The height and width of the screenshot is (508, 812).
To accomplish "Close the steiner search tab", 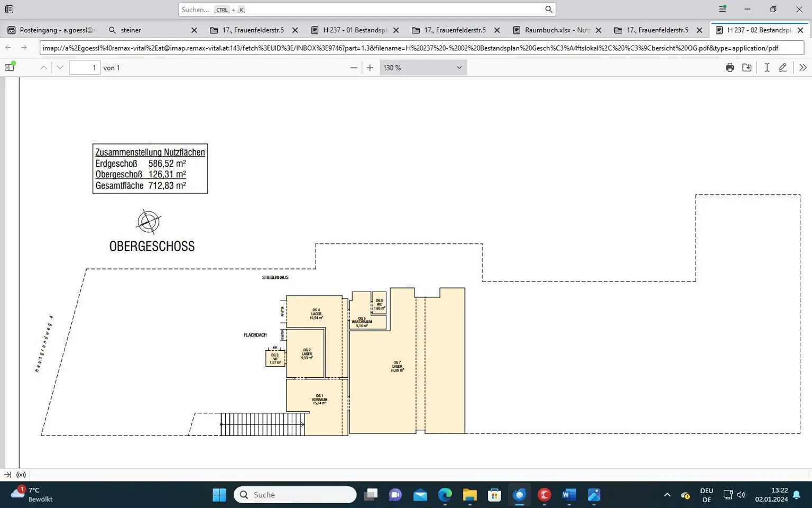I will 194,30.
